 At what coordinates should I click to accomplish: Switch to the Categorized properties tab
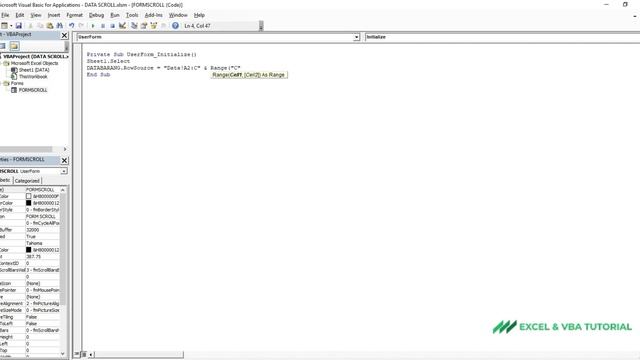coord(27,181)
